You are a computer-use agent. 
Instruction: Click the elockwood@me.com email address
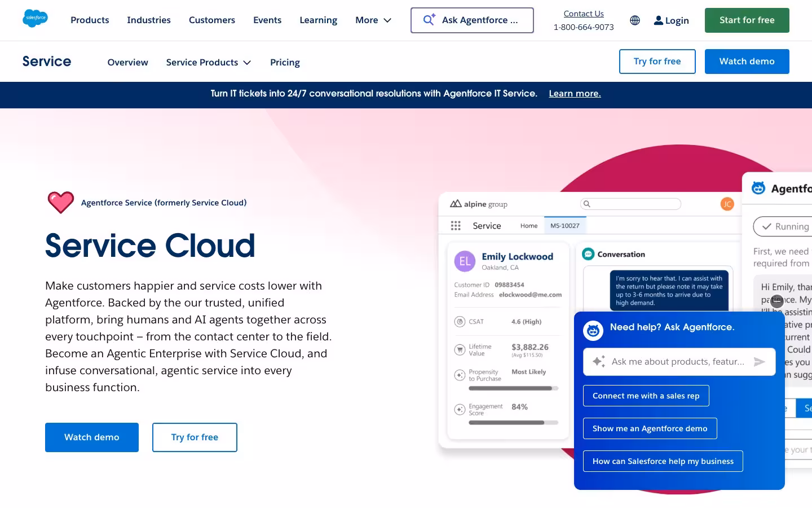point(530,295)
